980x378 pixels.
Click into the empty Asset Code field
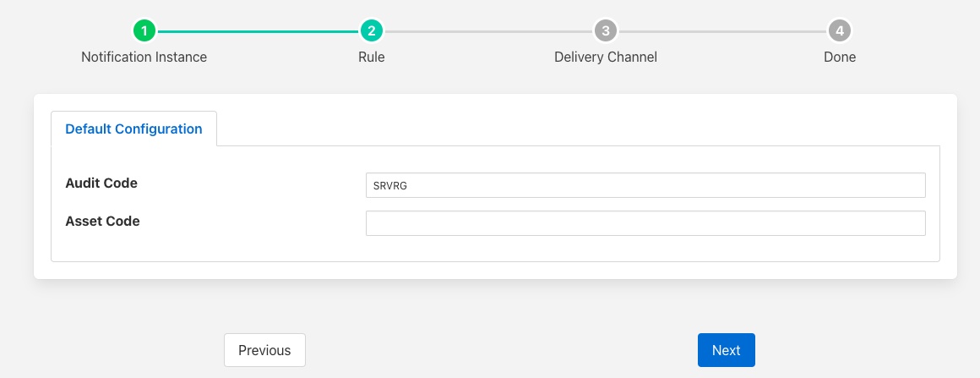[645, 223]
